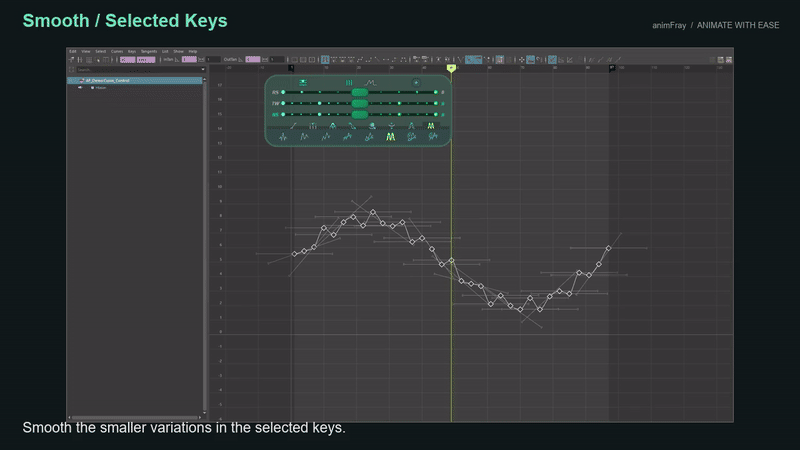Click the Center Current Time toolbar icon
Image resolution: width=800 pixels, height=450 pixels.
(312, 60)
